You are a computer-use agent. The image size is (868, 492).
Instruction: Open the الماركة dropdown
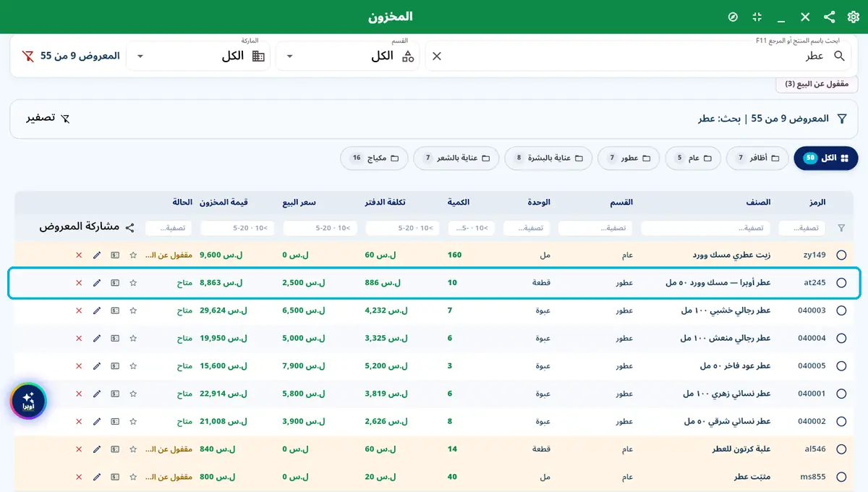coord(198,56)
